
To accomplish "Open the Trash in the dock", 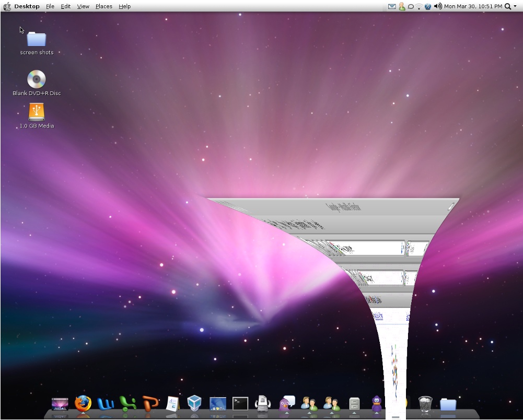I will 425,404.
